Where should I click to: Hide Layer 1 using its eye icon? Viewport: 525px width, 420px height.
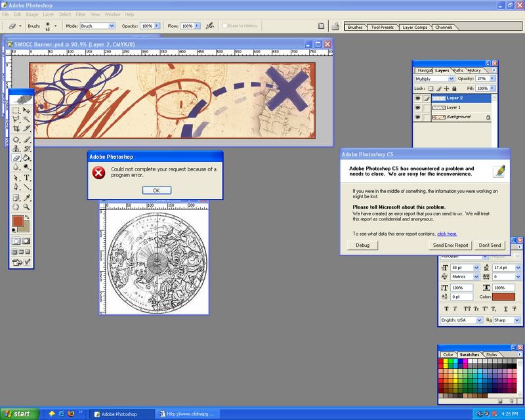click(x=417, y=108)
